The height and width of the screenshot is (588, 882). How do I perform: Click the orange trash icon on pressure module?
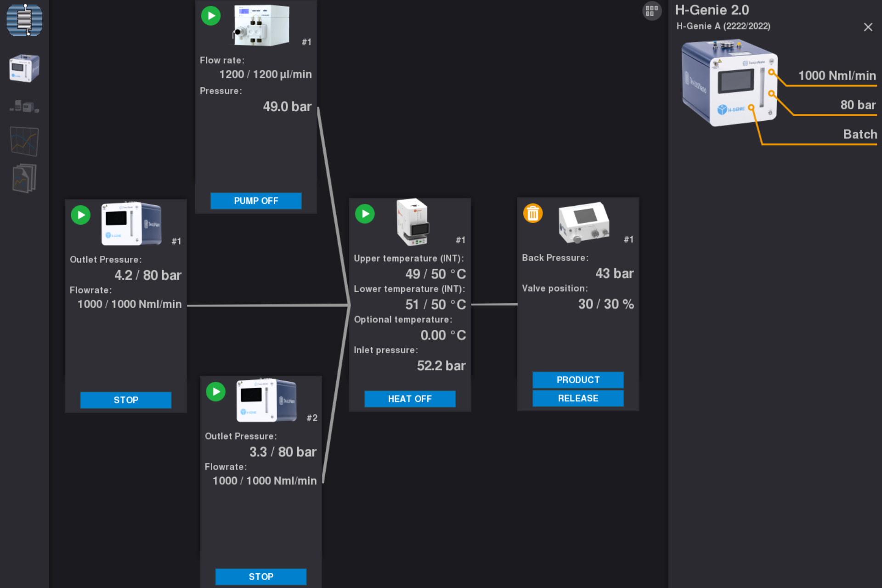[x=533, y=214]
